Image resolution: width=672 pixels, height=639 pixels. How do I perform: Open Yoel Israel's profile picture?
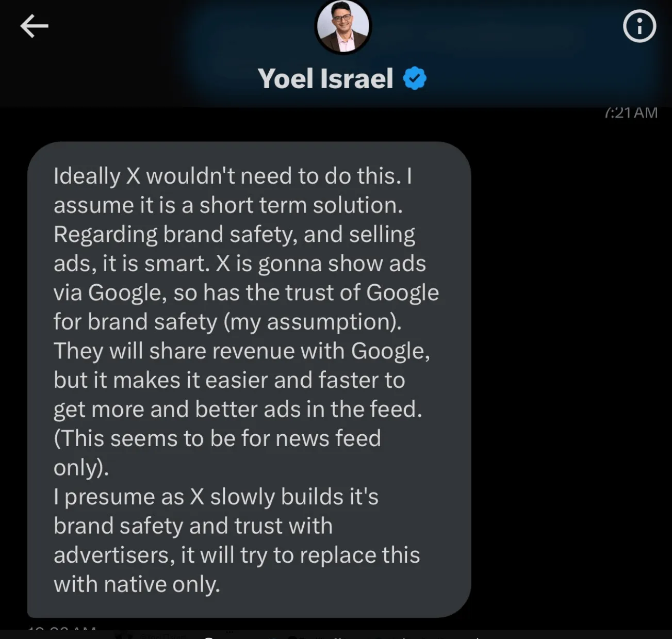pyautogui.click(x=343, y=26)
